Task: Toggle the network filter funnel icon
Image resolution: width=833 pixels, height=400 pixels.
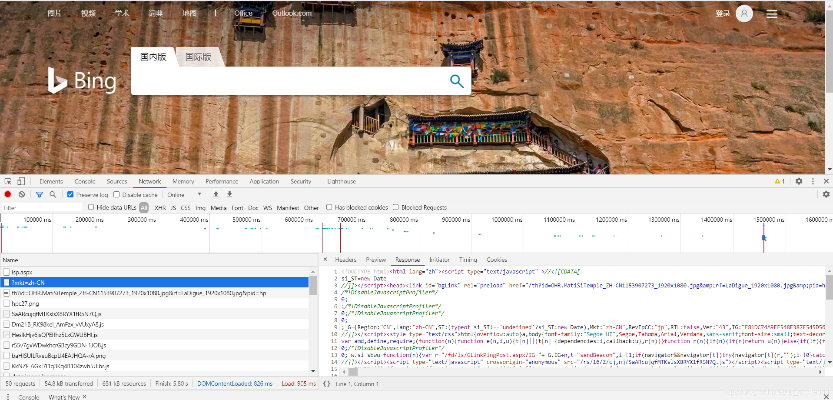Action: click(38, 194)
